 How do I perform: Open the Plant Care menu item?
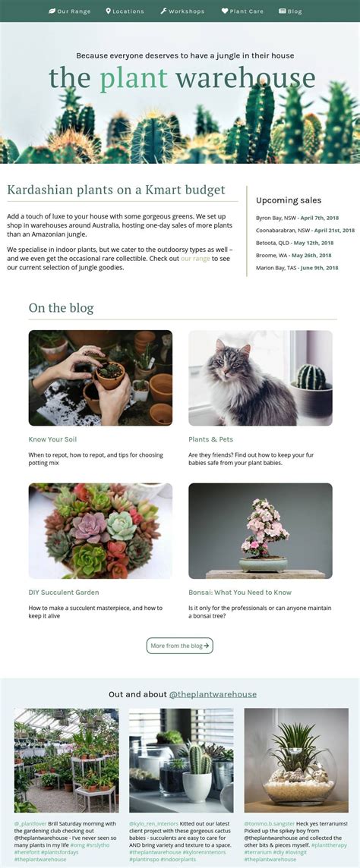tap(242, 11)
